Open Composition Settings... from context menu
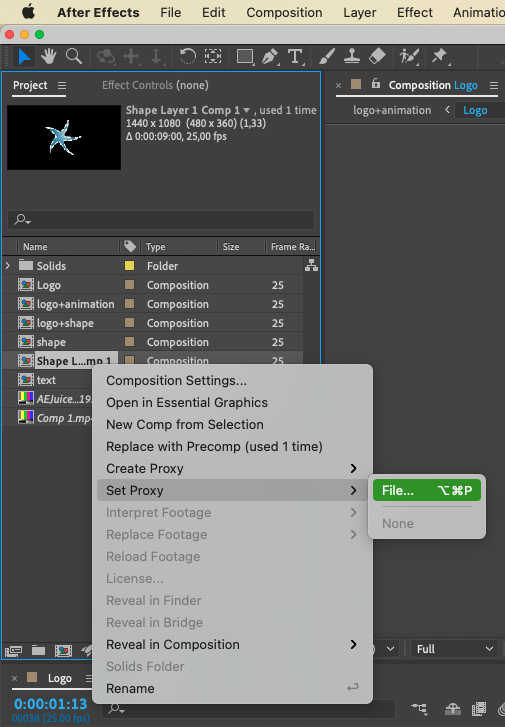The height and width of the screenshot is (727, 505). click(176, 381)
